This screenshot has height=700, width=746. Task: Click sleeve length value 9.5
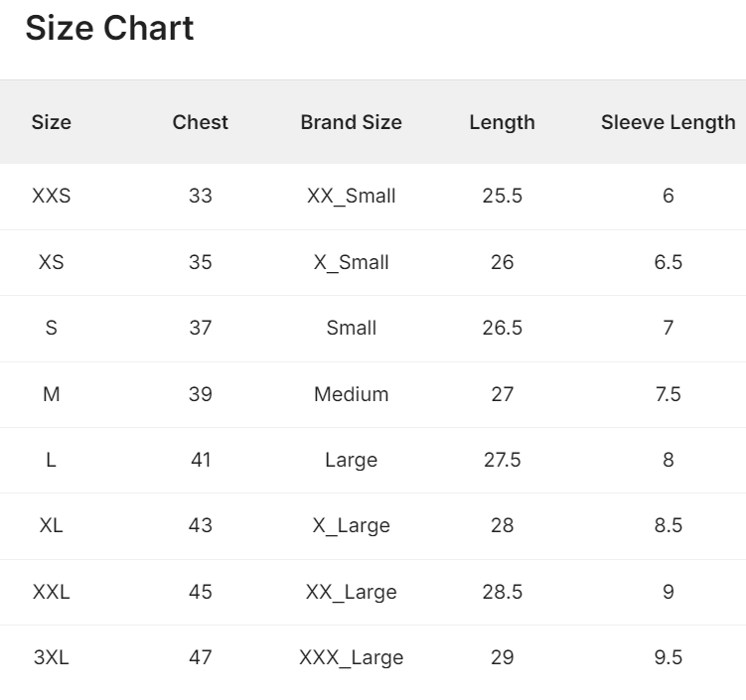tap(668, 657)
